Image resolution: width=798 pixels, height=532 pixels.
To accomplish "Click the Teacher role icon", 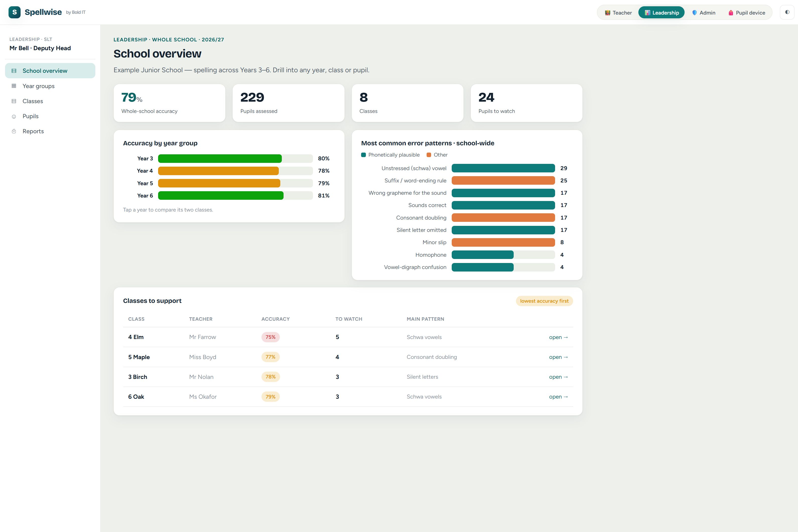I will click(x=607, y=13).
